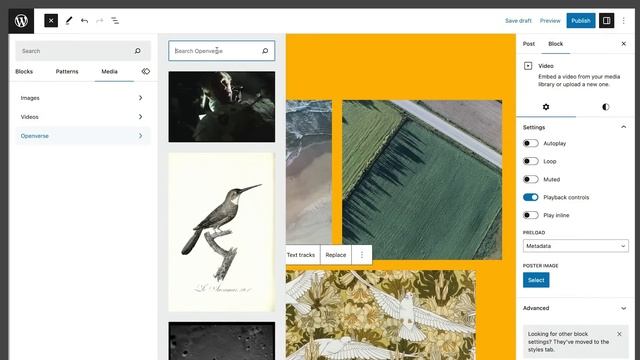Screen dimensions: 640x360
Task: Open the Document Overview list view
Action: (115, 20)
